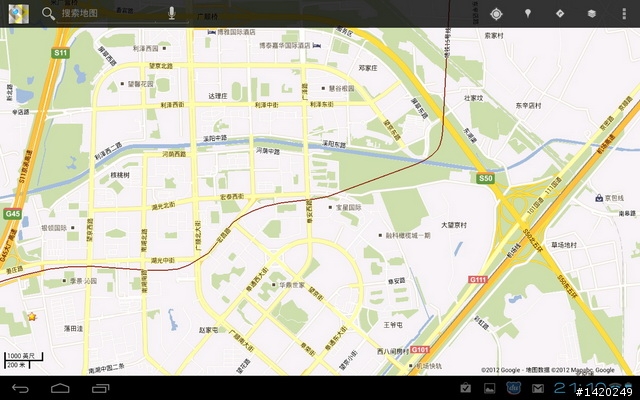The image size is (640, 400).
Task: Tap the 杜家坟 label
Action: point(473,98)
